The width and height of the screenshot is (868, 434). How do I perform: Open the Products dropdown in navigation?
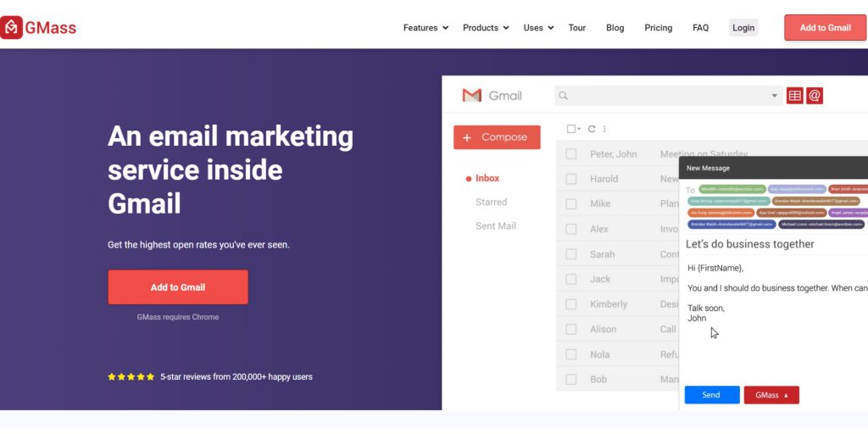tap(486, 28)
